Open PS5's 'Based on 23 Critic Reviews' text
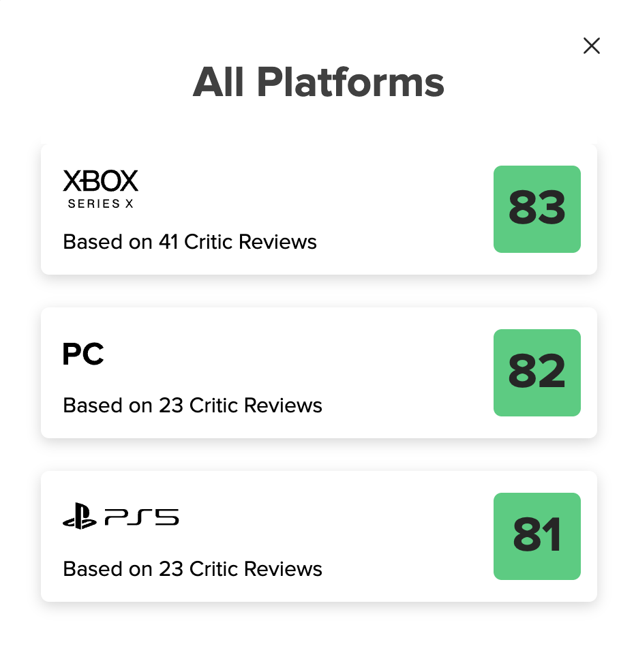This screenshot has height=672, width=634. (x=192, y=569)
